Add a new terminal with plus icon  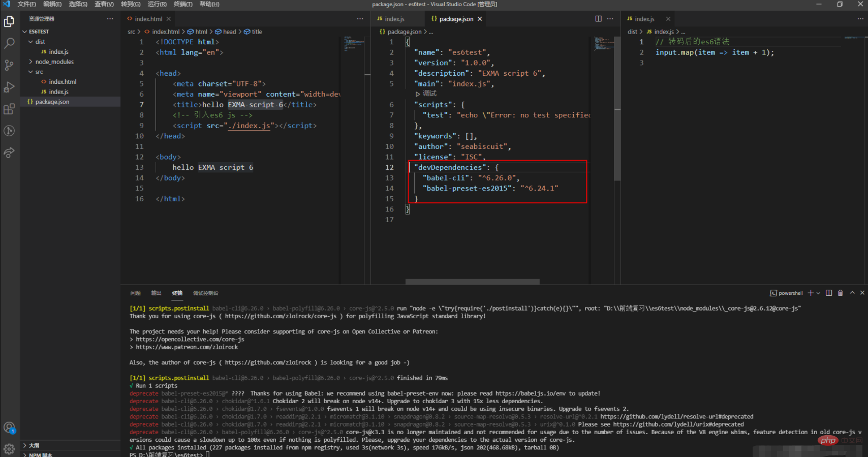pos(811,293)
